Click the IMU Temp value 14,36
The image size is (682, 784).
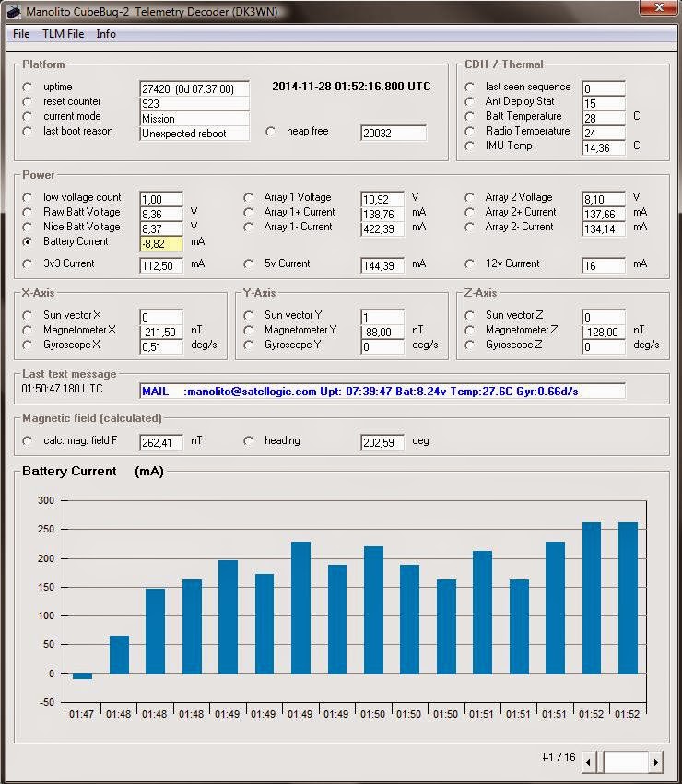click(x=604, y=148)
